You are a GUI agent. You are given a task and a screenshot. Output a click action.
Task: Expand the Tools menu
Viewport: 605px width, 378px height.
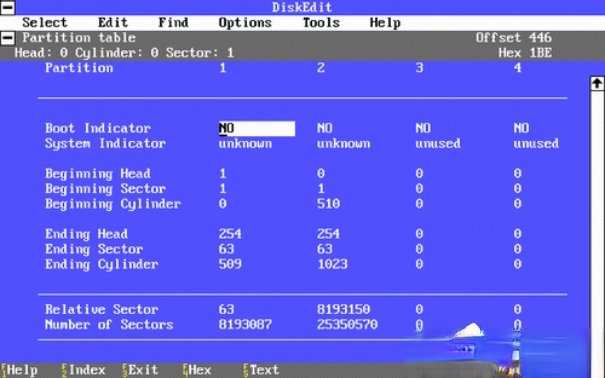click(321, 23)
